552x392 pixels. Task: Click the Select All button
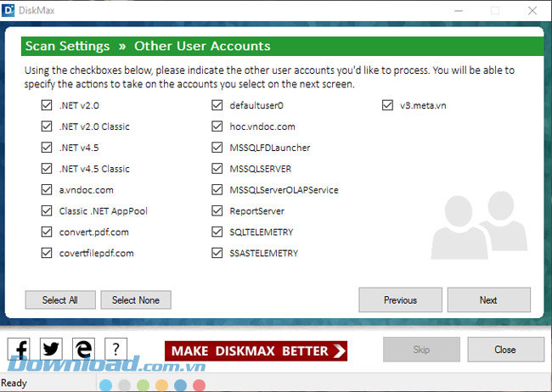pos(60,300)
